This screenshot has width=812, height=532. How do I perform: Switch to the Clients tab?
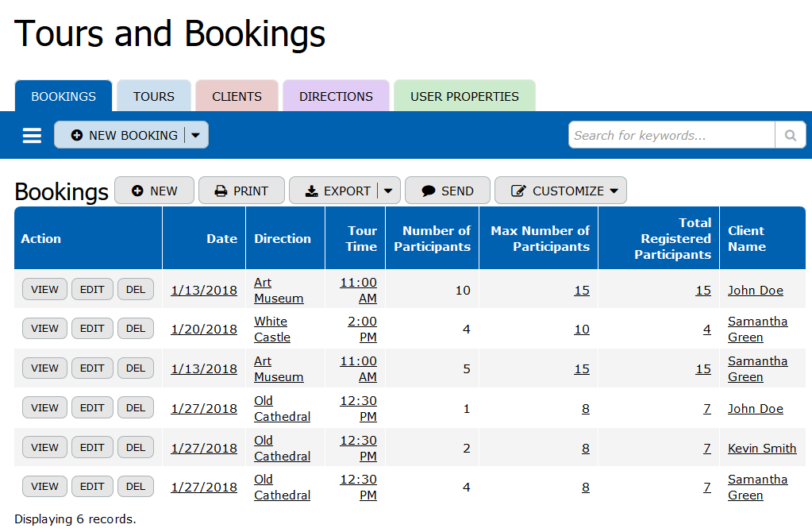point(237,97)
